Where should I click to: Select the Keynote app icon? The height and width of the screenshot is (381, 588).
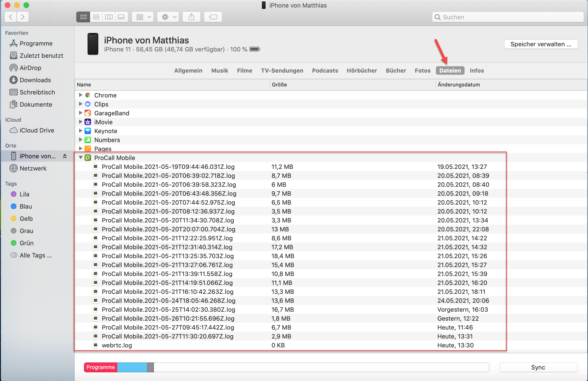[88, 131]
